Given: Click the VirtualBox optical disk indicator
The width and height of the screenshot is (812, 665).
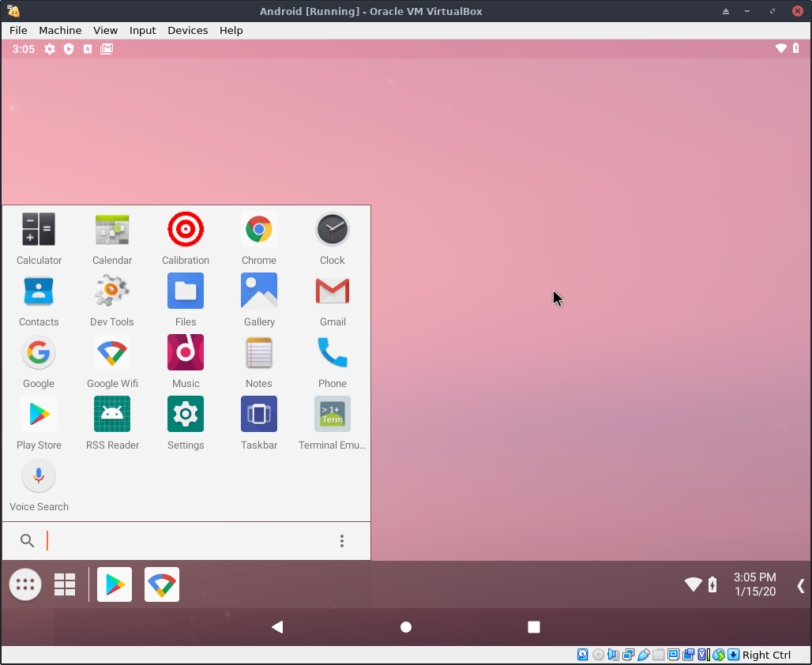Looking at the screenshot, I should coord(598,655).
